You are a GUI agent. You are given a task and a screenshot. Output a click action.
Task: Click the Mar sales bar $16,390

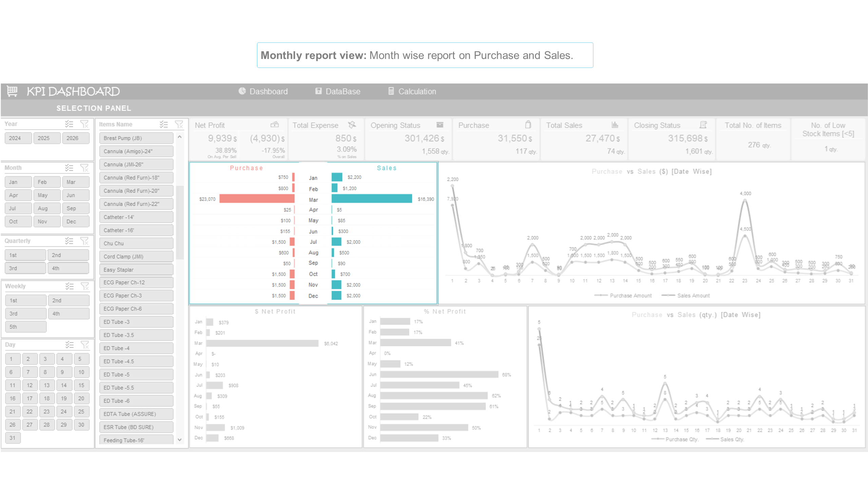click(x=372, y=199)
